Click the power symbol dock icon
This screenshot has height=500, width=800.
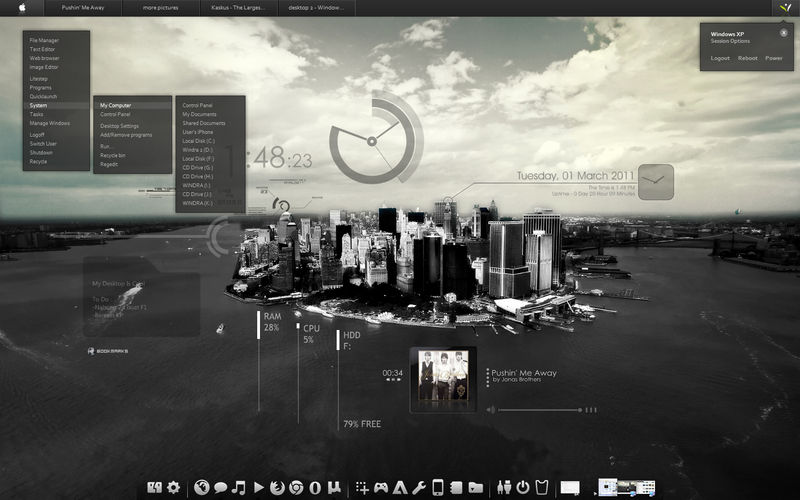click(522, 487)
